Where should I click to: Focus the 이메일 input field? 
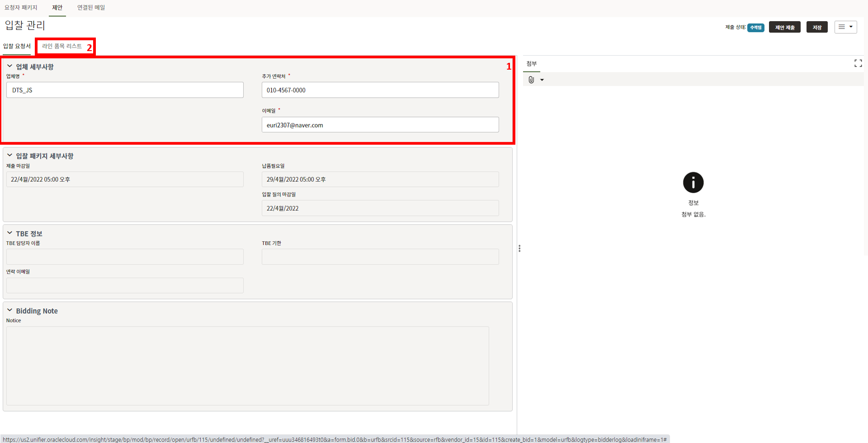tap(380, 125)
